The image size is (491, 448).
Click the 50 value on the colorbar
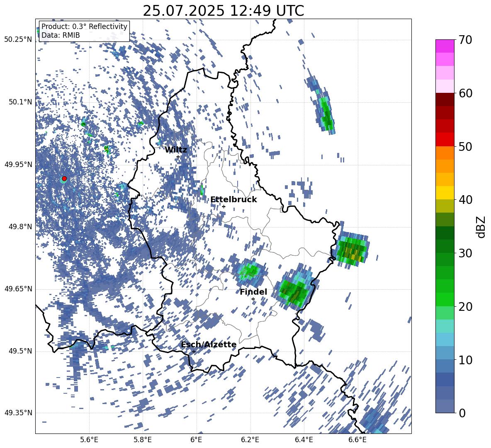465,146
